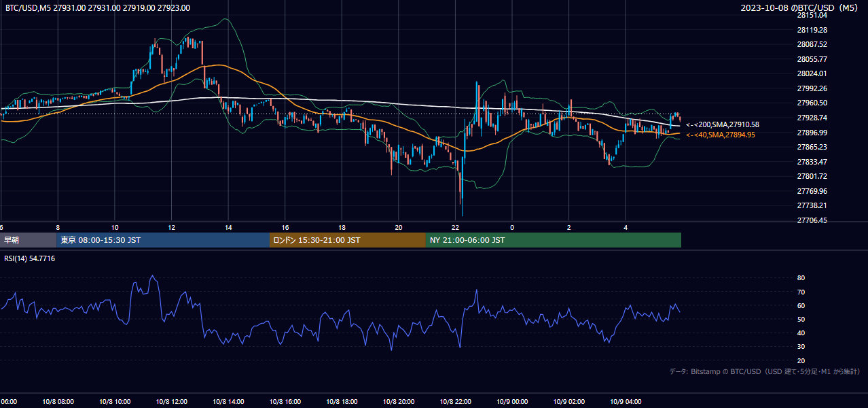Click bottom time label 10/8 20:00
The height and width of the screenshot is (408, 868).
click(x=399, y=402)
